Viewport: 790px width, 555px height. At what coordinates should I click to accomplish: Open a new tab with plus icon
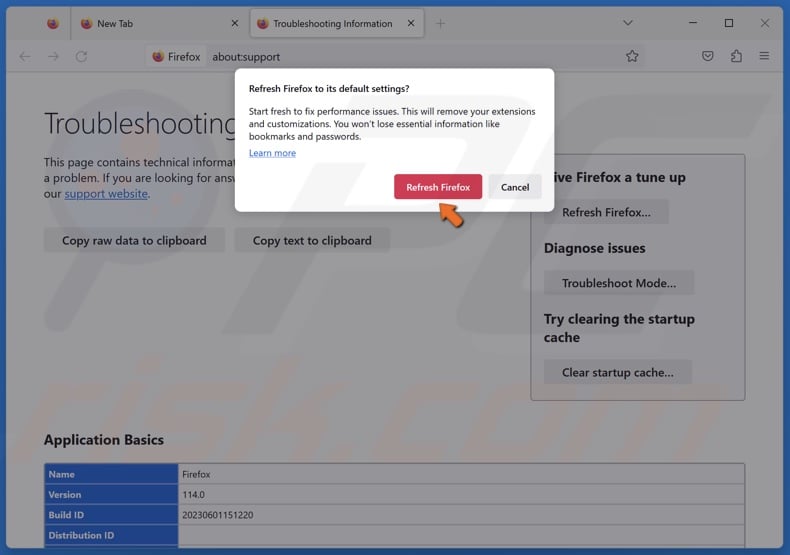(x=440, y=24)
